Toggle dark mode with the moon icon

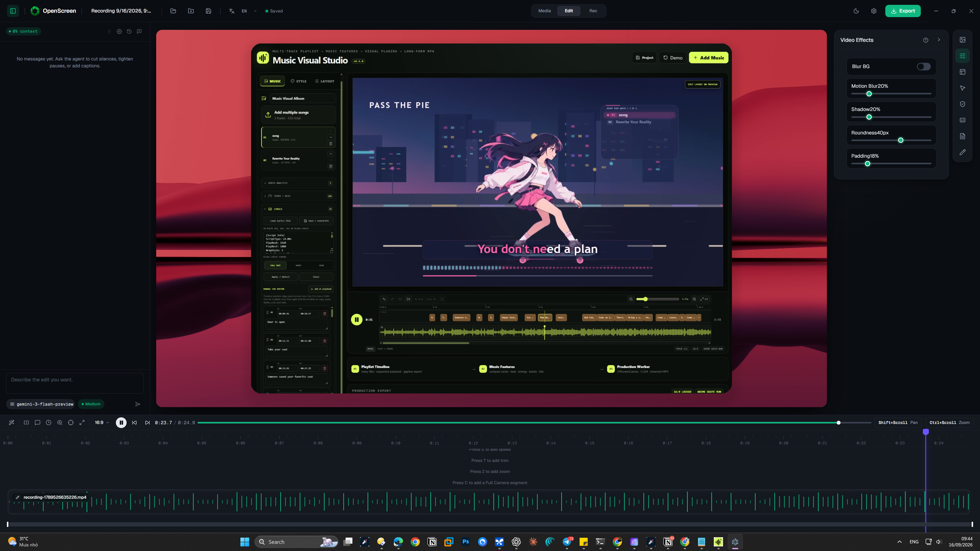[x=856, y=11]
